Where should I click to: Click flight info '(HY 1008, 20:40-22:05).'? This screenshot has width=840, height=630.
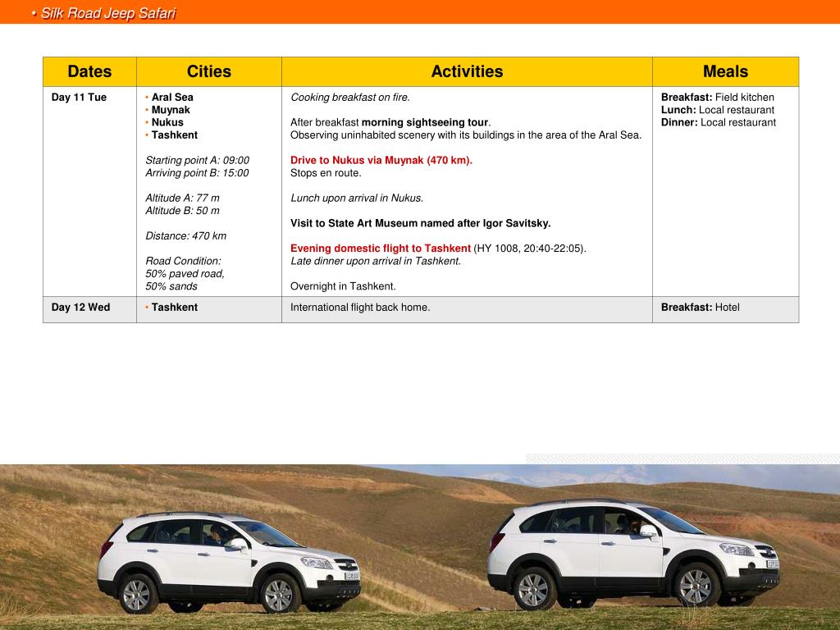point(530,248)
